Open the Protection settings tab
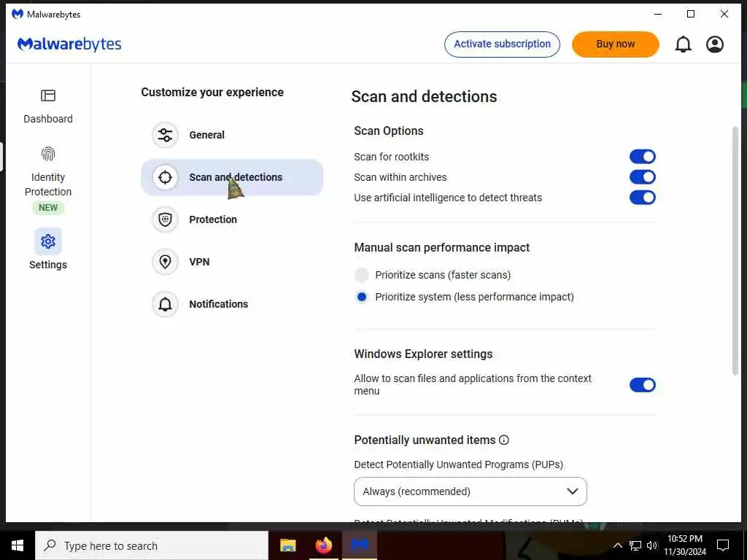 pyautogui.click(x=232, y=219)
